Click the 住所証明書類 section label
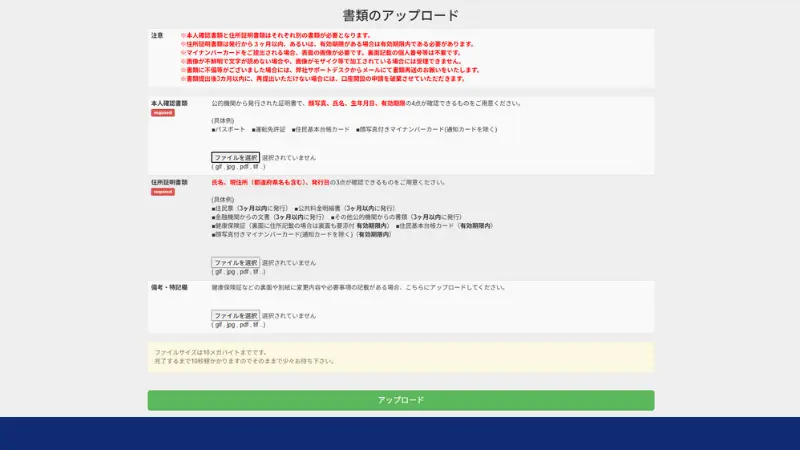Viewport: 800px width, 450px height. 169,182
